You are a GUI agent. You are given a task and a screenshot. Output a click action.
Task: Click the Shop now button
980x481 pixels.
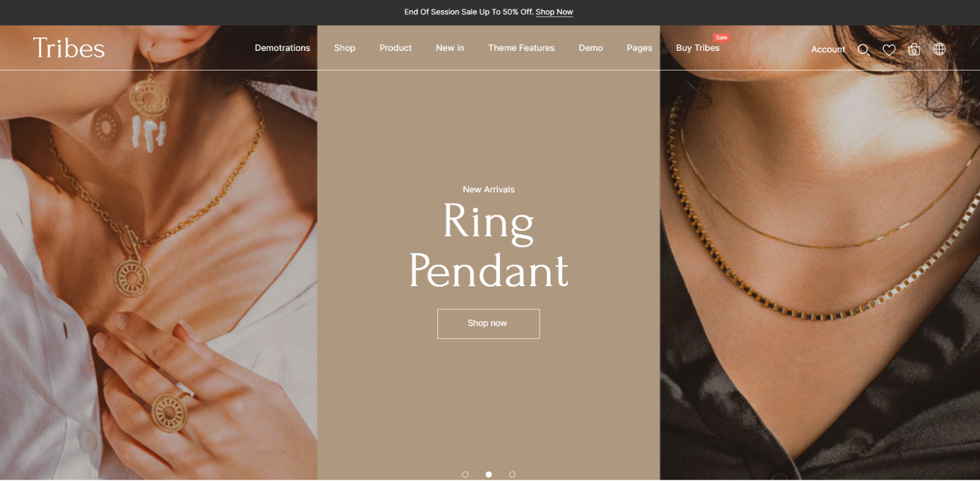click(x=489, y=324)
